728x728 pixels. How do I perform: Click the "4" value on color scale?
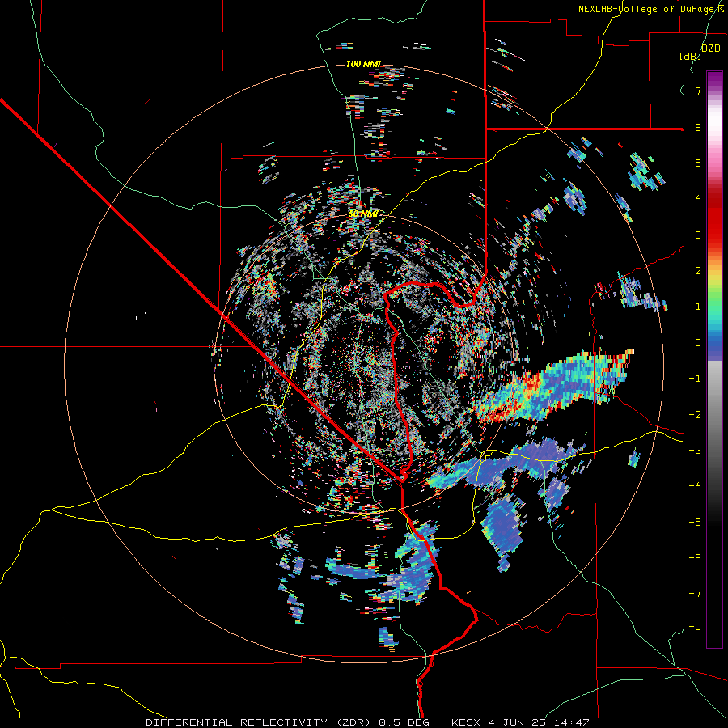(x=698, y=199)
